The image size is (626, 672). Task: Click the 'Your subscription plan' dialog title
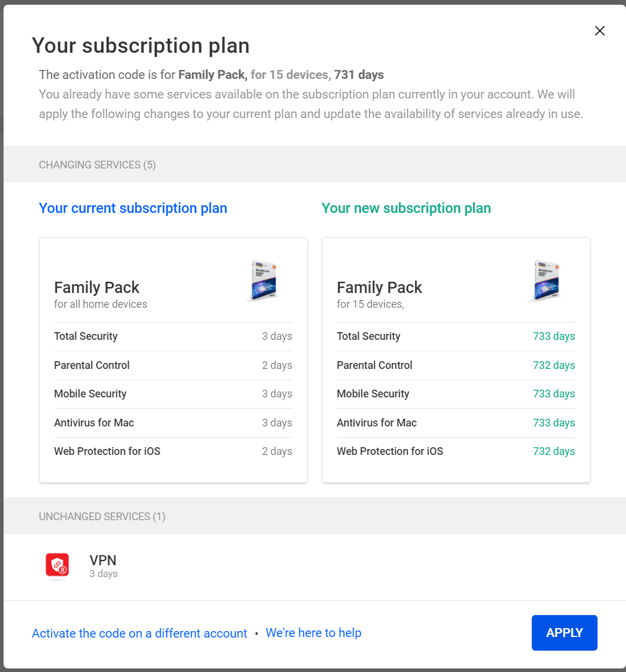click(140, 46)
